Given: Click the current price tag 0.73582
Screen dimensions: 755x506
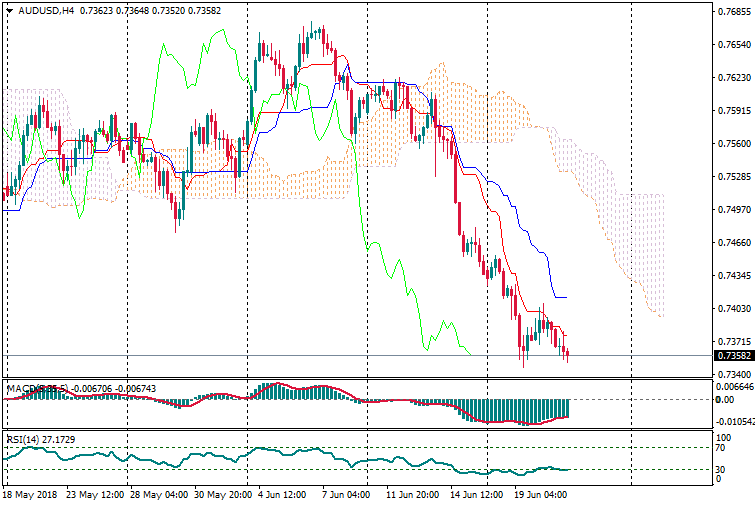Looking at the screenshot, I should pyautogui.click(x=733, y=356).
